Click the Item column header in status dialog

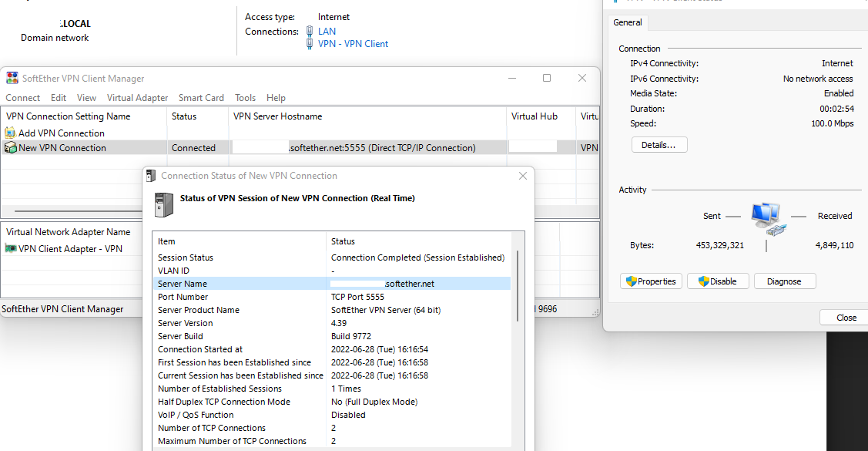(239, 241)
